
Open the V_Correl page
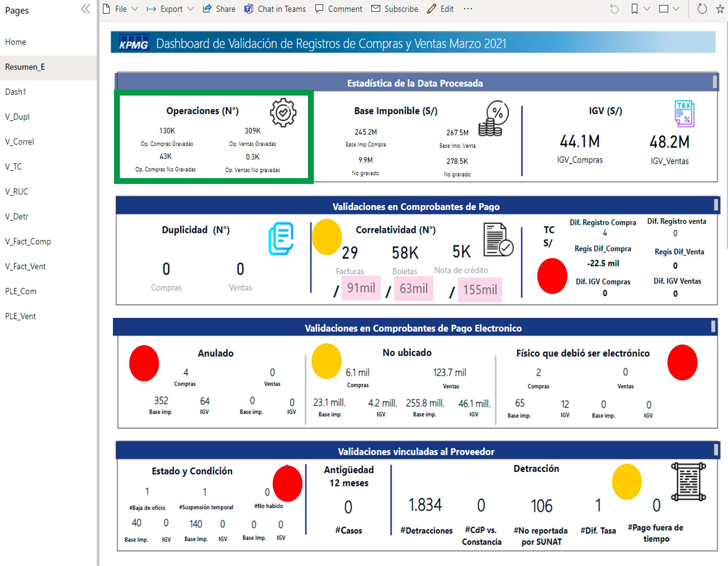point(19,142)
